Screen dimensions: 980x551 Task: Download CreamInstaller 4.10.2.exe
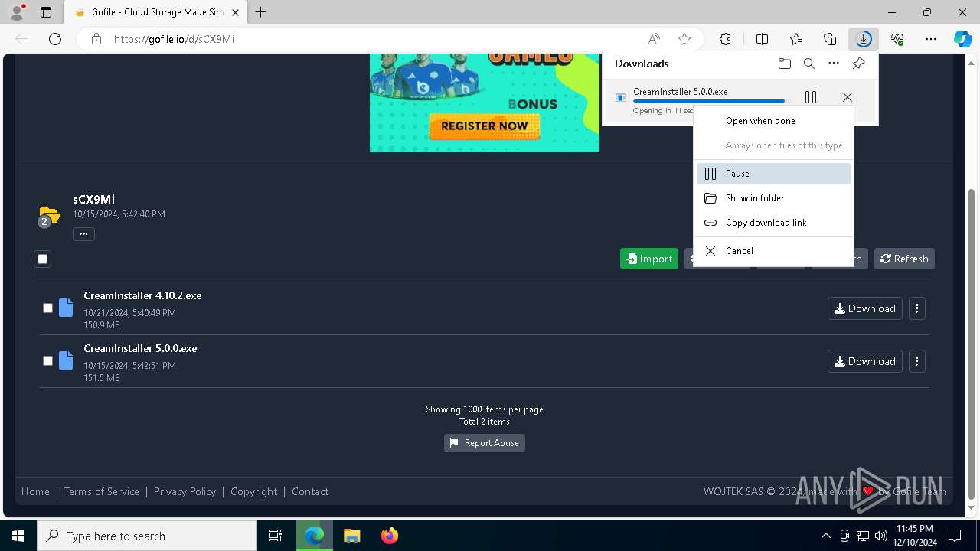pyautogui.click(x=865, y=308)
